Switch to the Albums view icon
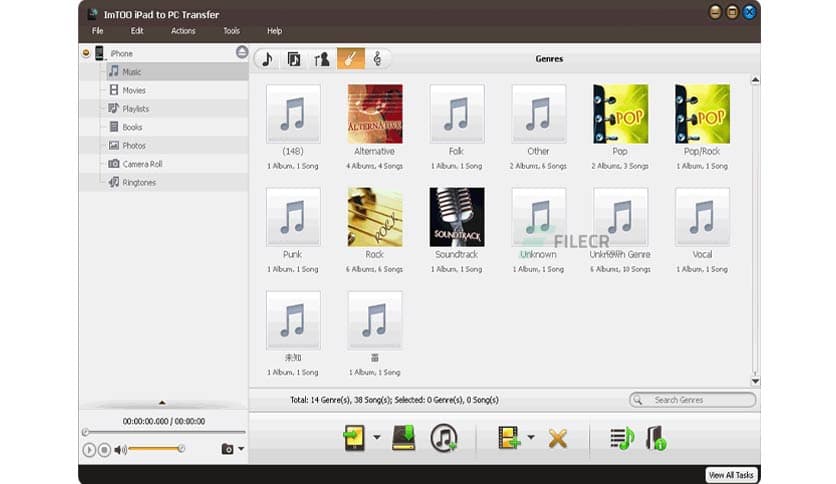836x484 pixels. pyautogui.click(x=294, y=59)
